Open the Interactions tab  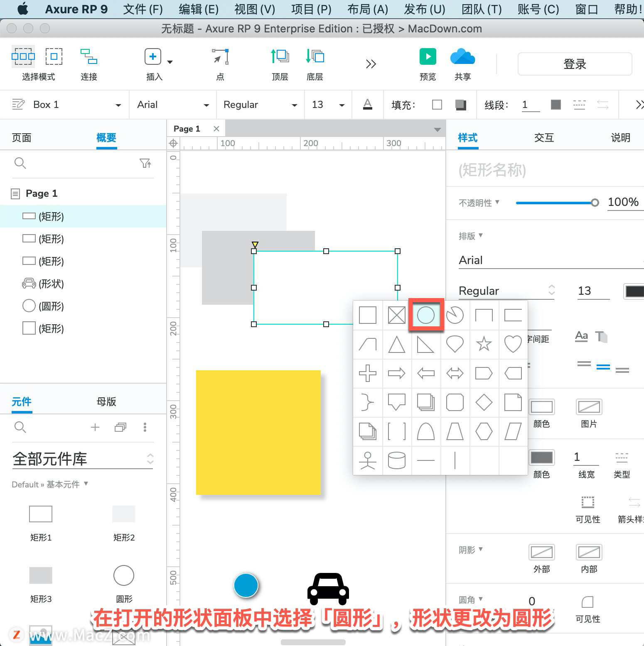pyautogui.click(x=544, y=137)
